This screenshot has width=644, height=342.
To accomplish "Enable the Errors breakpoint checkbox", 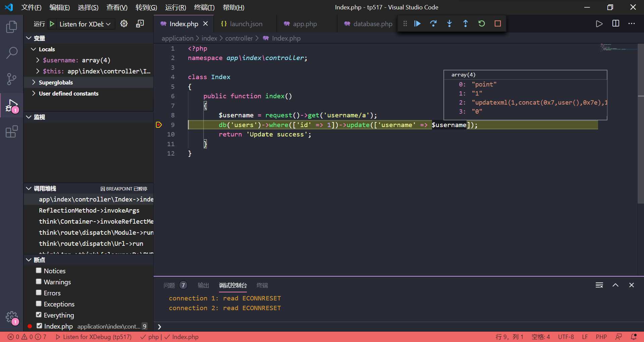I will click(39, 292).
